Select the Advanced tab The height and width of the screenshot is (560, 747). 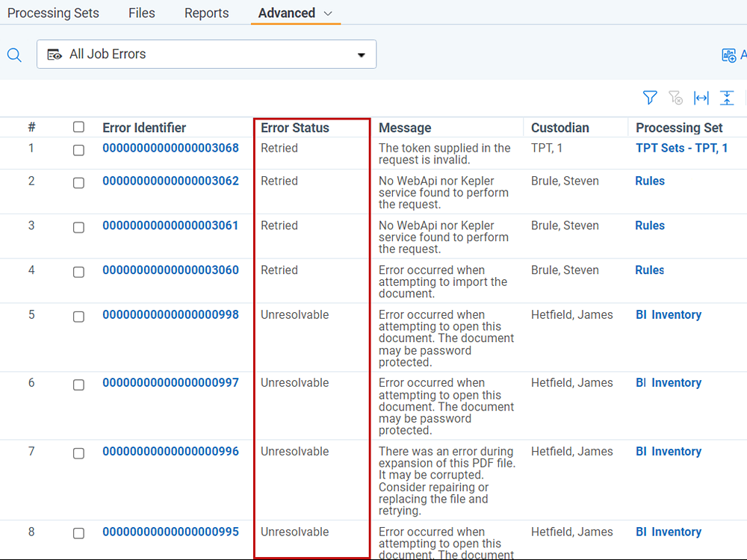coord(286,13)
